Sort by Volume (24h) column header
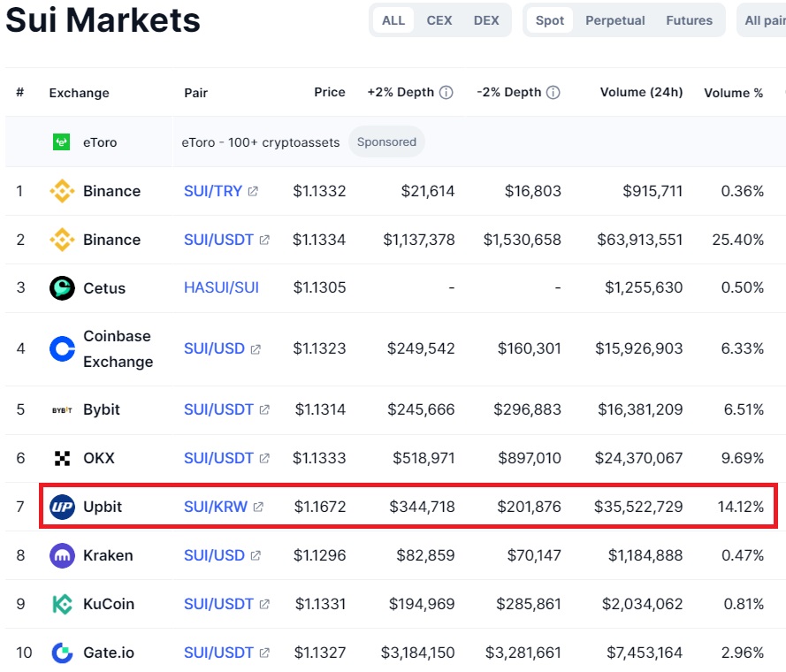 (641, 92)
